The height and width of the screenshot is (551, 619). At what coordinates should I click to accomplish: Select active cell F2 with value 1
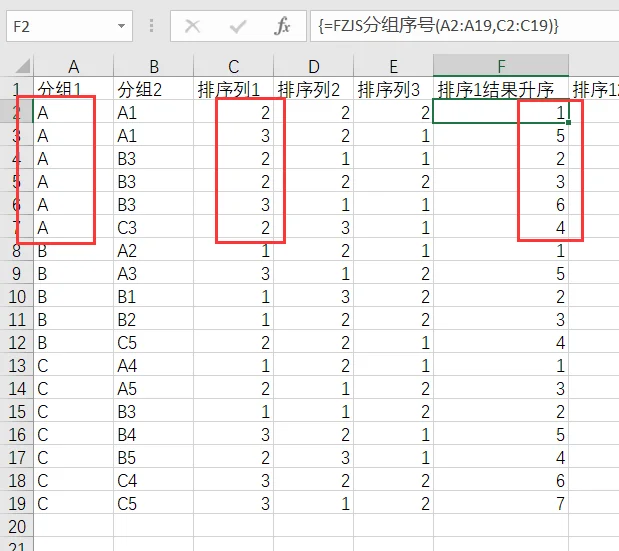tap(501, 112)
